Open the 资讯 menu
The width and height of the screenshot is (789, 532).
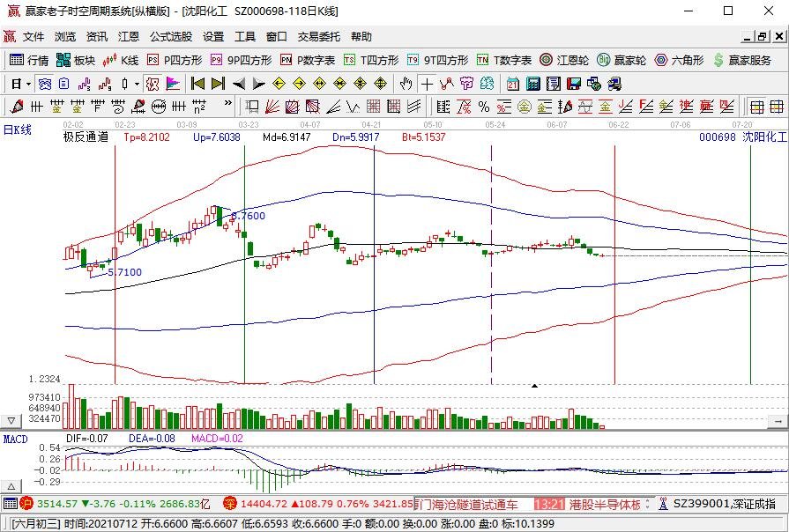pyautogui.click(x=97, y=37)
